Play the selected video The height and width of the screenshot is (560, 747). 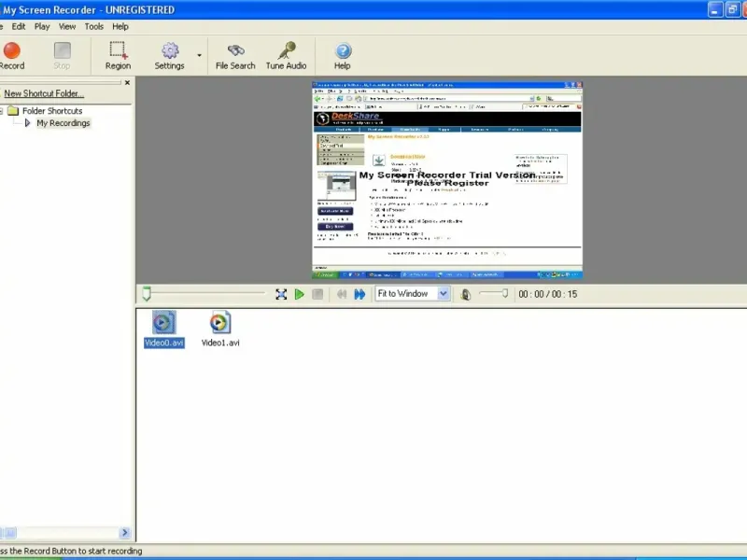[x=299, y=294]
